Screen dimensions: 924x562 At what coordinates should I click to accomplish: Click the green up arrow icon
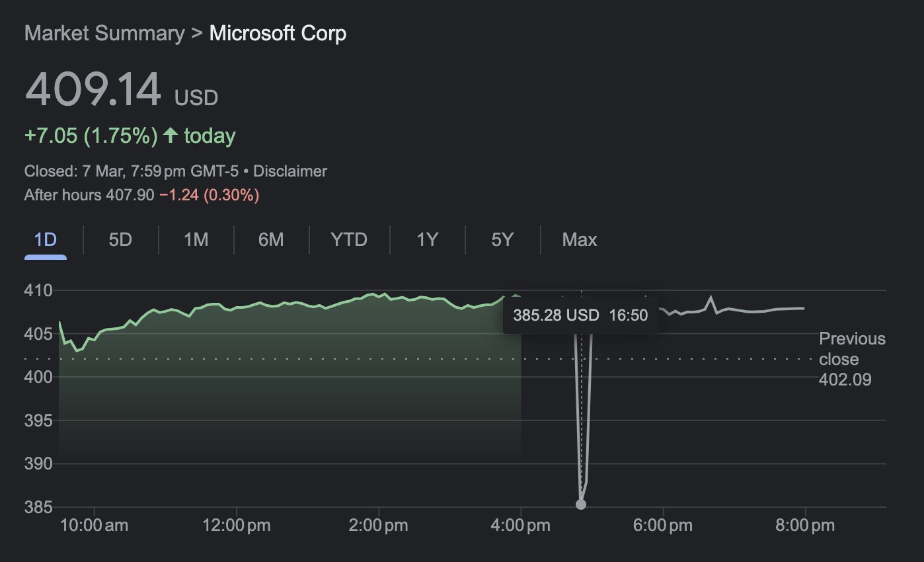[171, 136]
